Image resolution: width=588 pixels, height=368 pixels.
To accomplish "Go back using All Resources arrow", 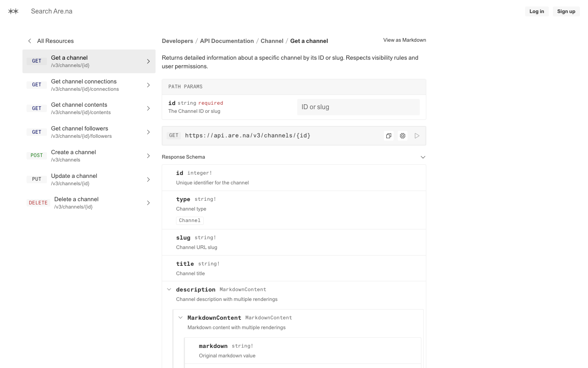I will tap(29, 41).
